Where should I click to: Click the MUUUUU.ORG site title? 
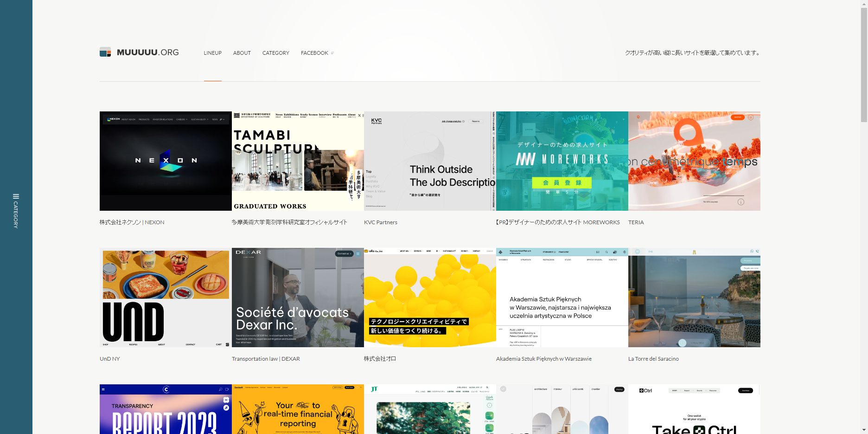[148, 52]
